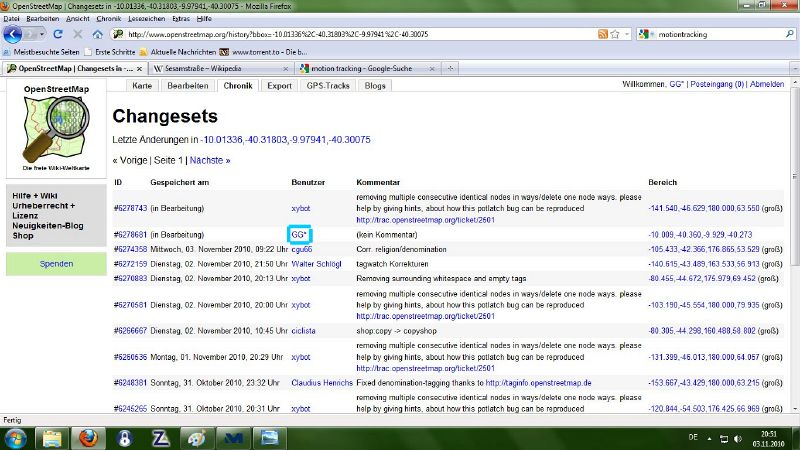Click the bounding box coordinates link under Changesets
The height and width of the screenshot is (450, 800).
click(286, 140)
